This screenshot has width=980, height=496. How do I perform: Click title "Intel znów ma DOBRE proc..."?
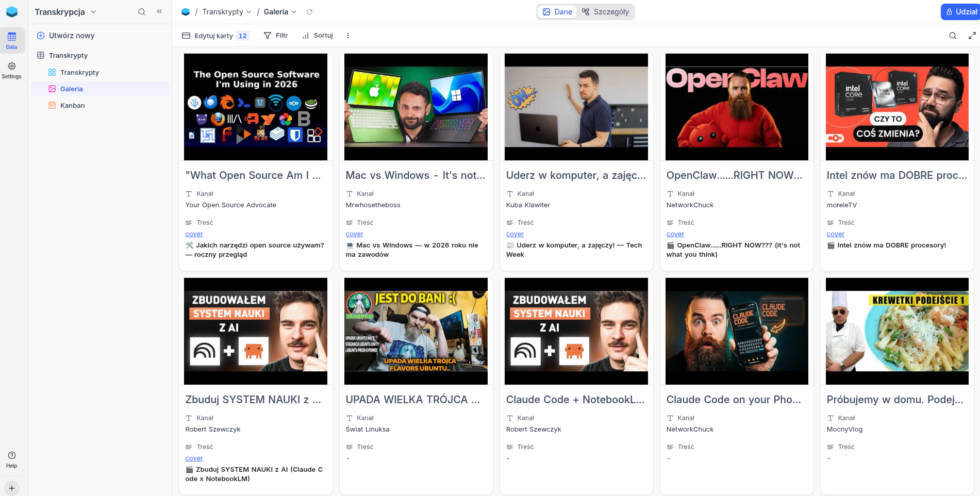[897, 175]
